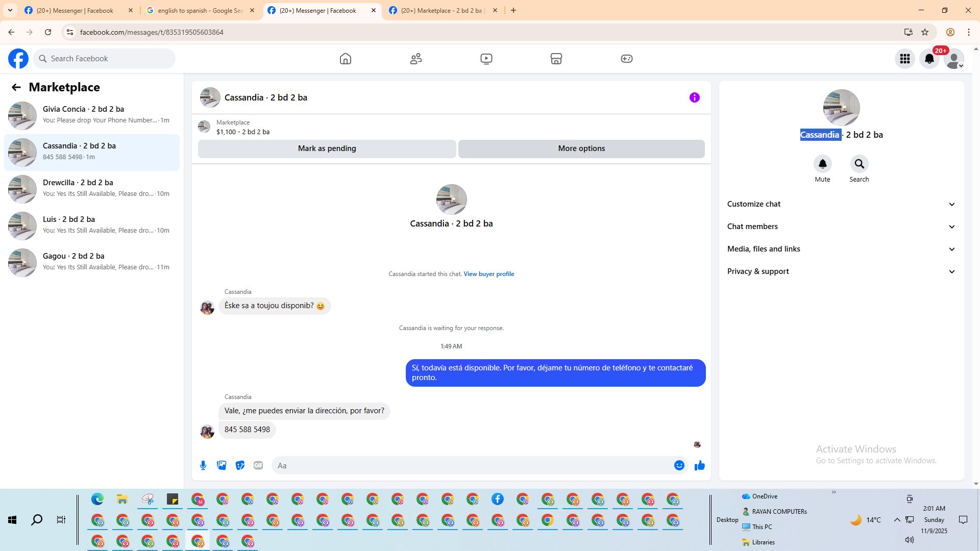Viewport: 980px width, 551px height.
Task: Click the voice clip microphone icon
Action: (x=203, y=465)
